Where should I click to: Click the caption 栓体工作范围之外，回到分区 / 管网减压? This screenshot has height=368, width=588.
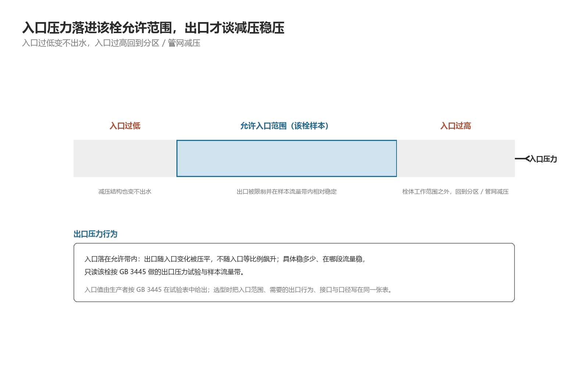tap(456, 192)
